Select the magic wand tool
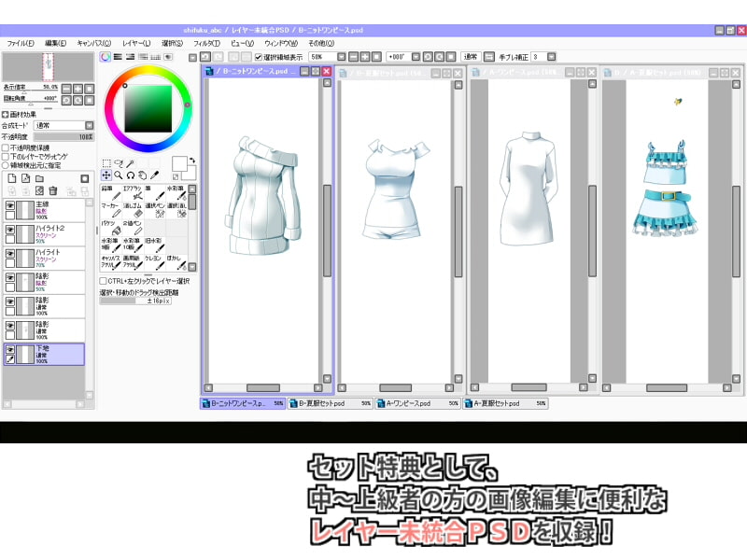This screenshot has width=747, height=560. pos(131,164)
